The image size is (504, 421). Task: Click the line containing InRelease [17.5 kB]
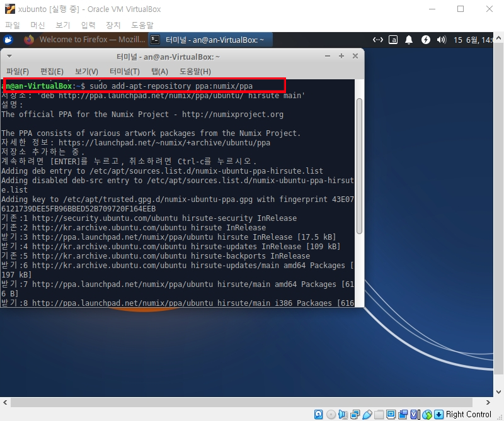click(169, 237)
